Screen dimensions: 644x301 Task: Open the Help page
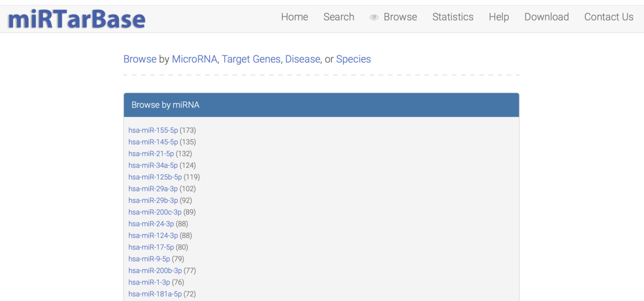(x=499, y=17)
